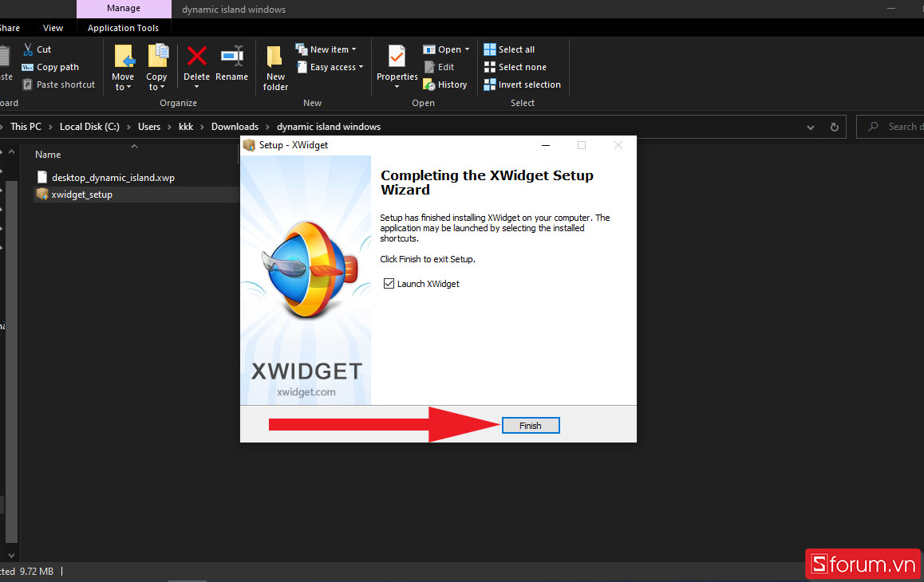Select the Cut icon in the ribbon
The image size is (924, 582).
point(38,49)
